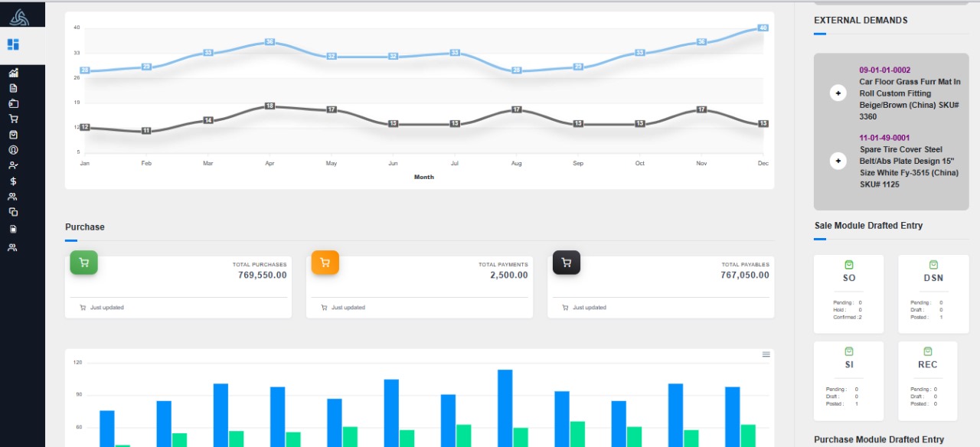
Task: Click small cart icon beside Total Payments 'Just updated'
Action: [x=324, y=308]
